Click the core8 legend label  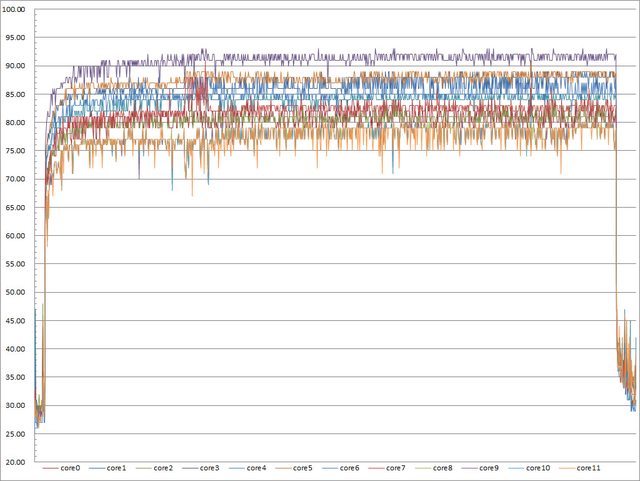441,467
